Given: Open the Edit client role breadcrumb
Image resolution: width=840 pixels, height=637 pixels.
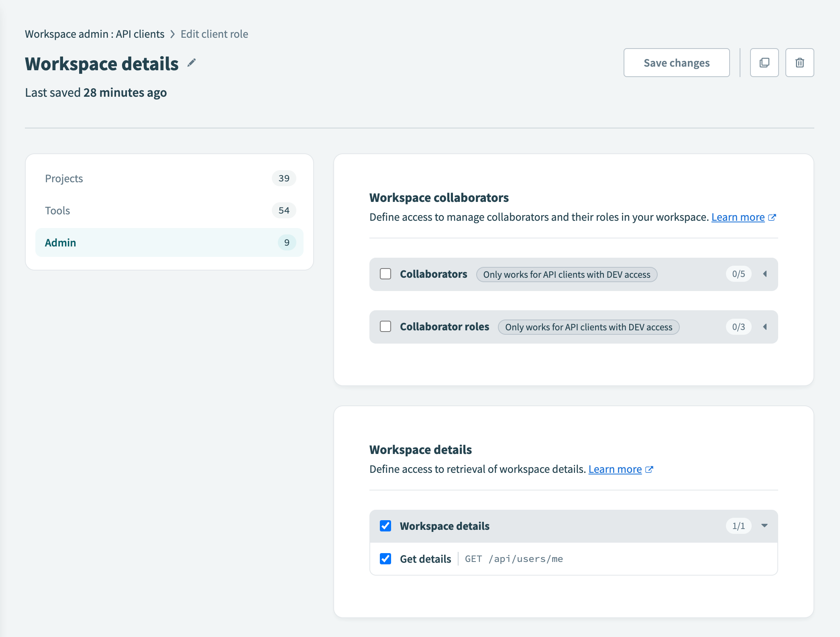Looking at the screenshot, I should (x=214, y=34).
